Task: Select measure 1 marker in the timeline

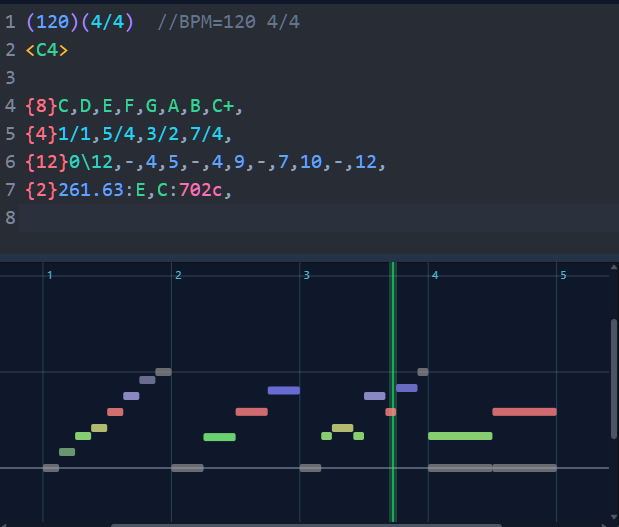Action: 49,275
